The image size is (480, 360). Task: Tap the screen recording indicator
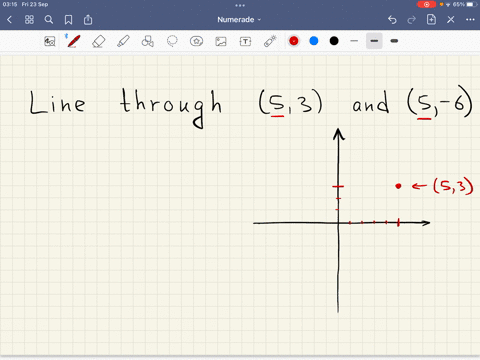coord(426,4)
